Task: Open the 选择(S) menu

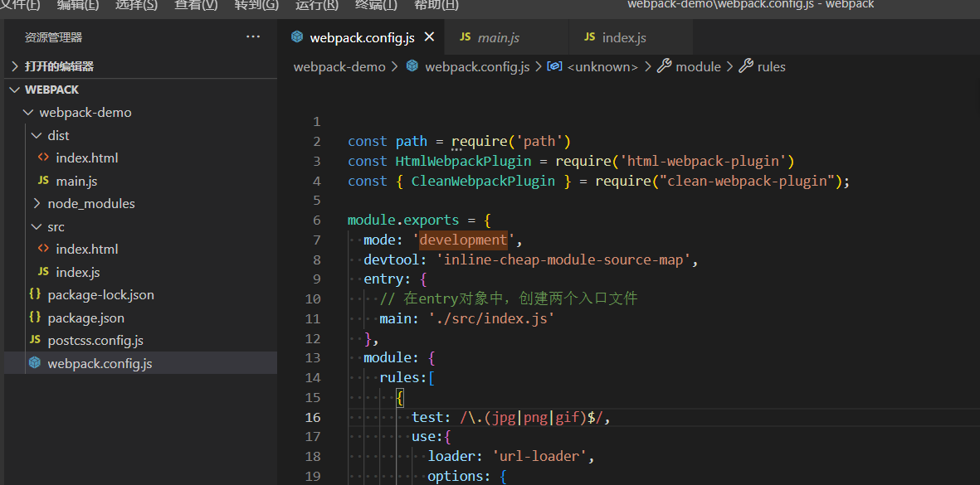Action: (x=136, y=5)
